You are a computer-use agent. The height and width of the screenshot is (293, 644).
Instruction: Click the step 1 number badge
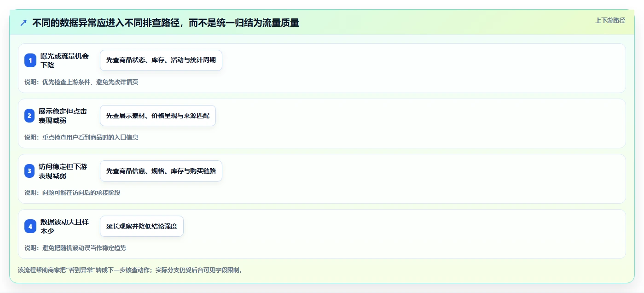(x=30, y=60)
